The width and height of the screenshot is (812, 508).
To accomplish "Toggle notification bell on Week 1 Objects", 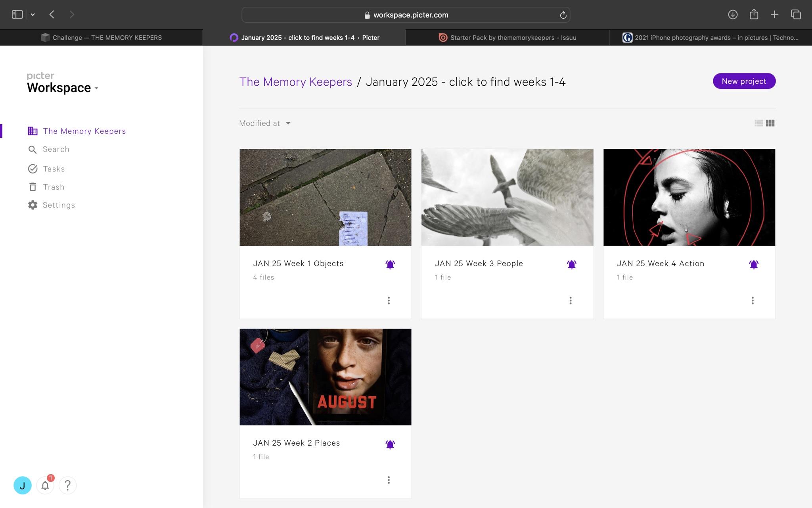I will (390, 264).
